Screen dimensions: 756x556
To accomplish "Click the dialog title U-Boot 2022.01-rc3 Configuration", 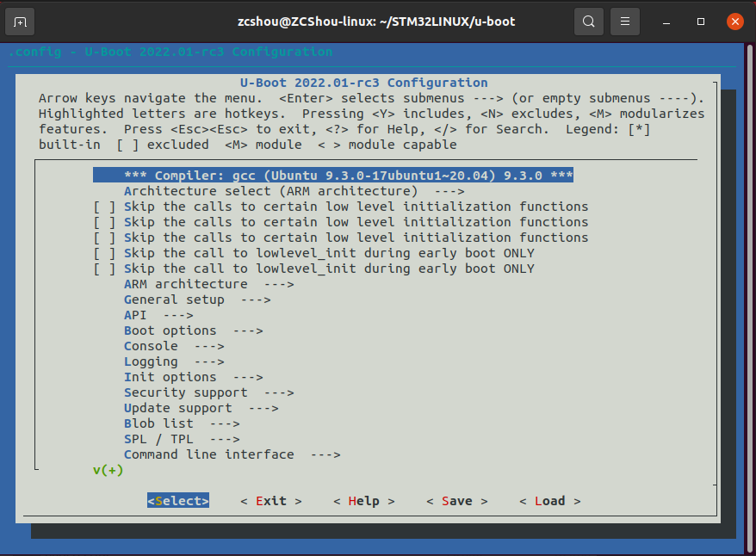I will [364, 83].
